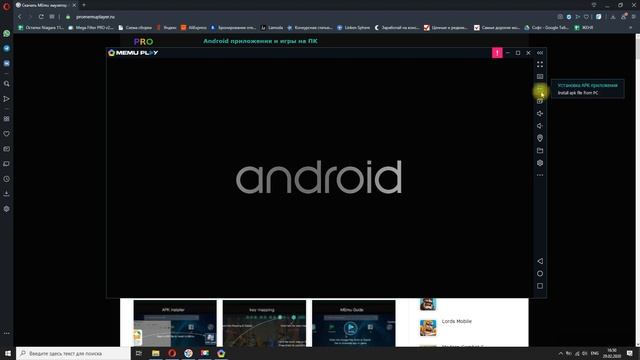Click Android back triangle button in MEmu
Viewport: 640px width, 360px height.
(x=540, y=261)
